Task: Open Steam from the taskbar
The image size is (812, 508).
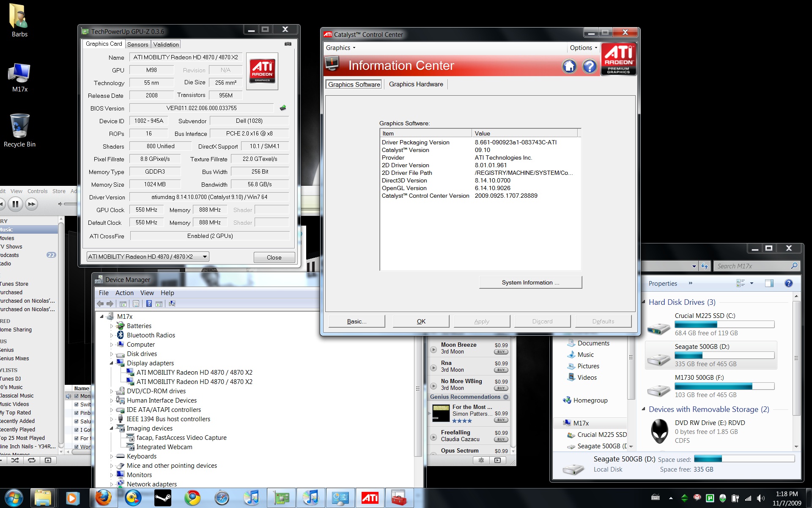Action: tap(162, 498)
